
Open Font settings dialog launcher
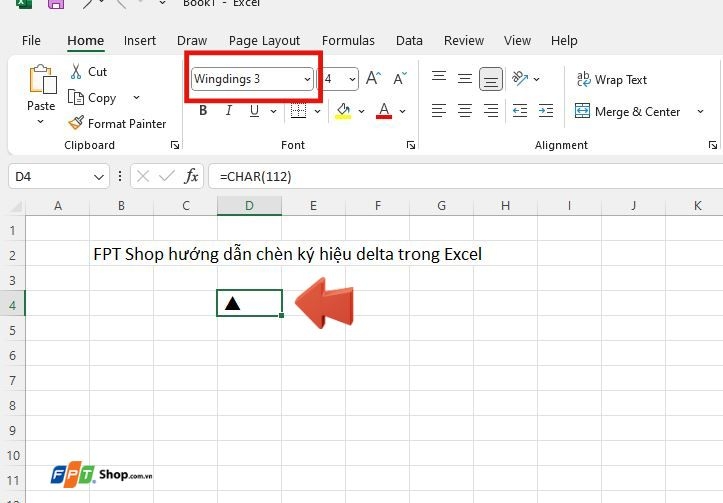411,145
